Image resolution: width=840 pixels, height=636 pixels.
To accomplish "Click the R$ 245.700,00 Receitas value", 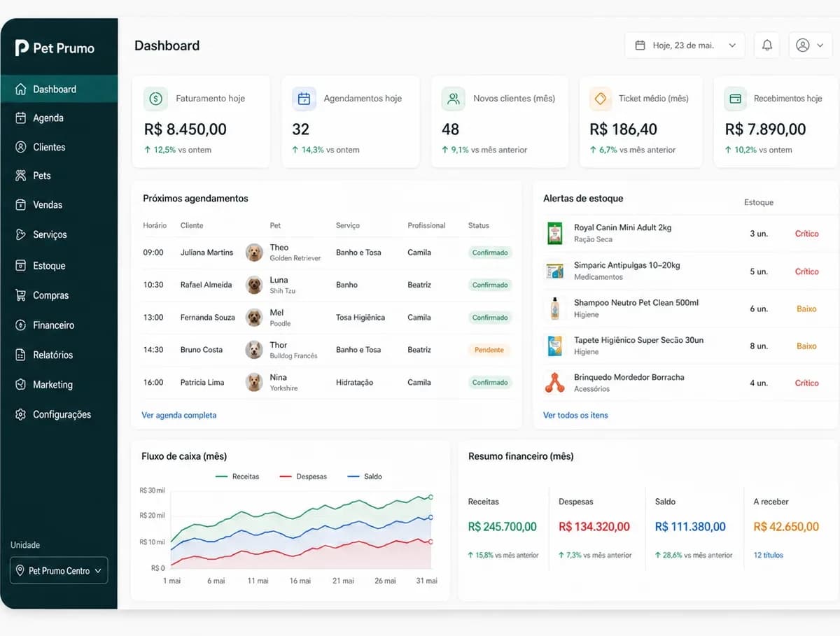I will 503,527.
